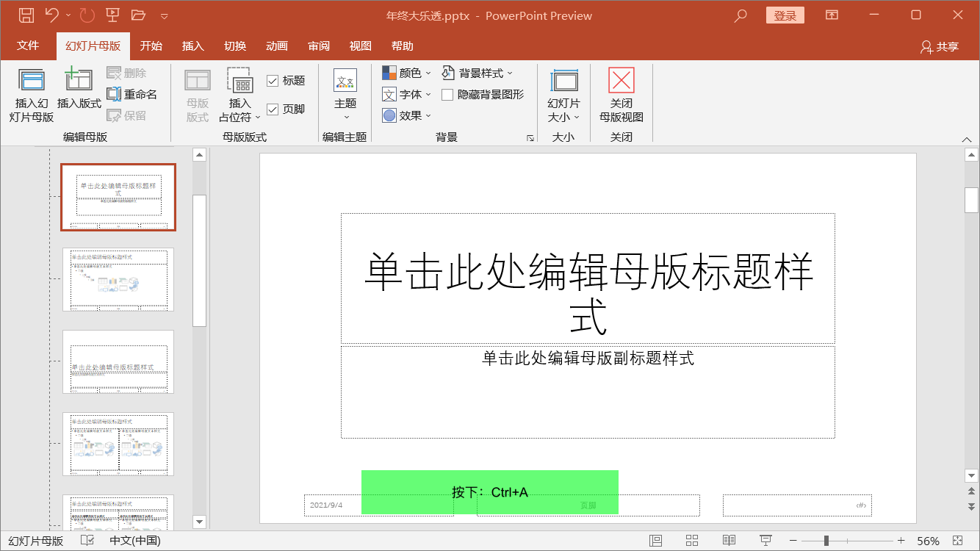The width and height of the screenshot is (980, 551).
Task: Click the slide number placeholder ‹#›
Action: [797, 505]
